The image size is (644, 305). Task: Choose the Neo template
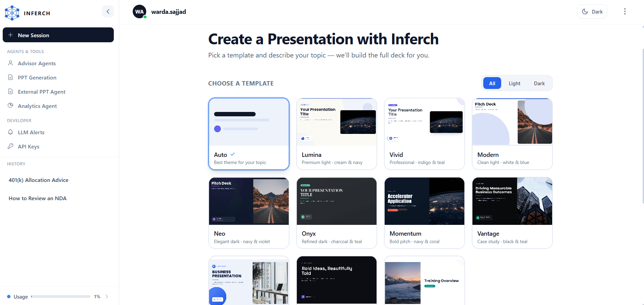point(249,213)
